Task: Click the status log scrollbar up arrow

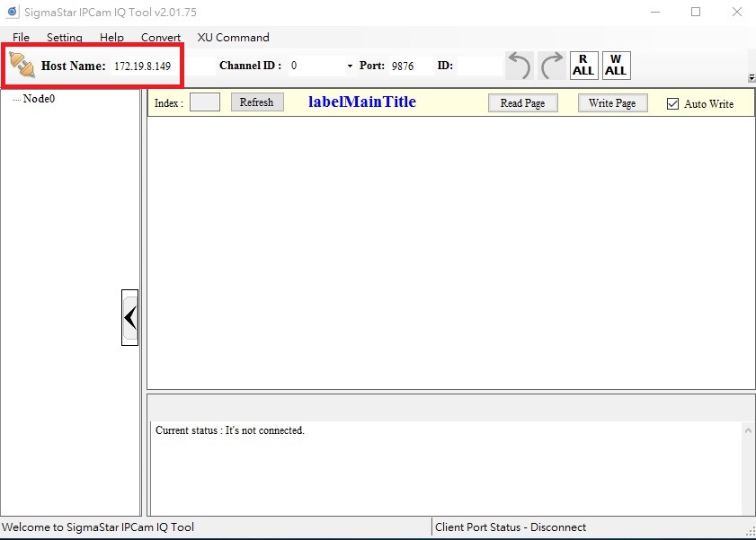Action: click(748, 430)
